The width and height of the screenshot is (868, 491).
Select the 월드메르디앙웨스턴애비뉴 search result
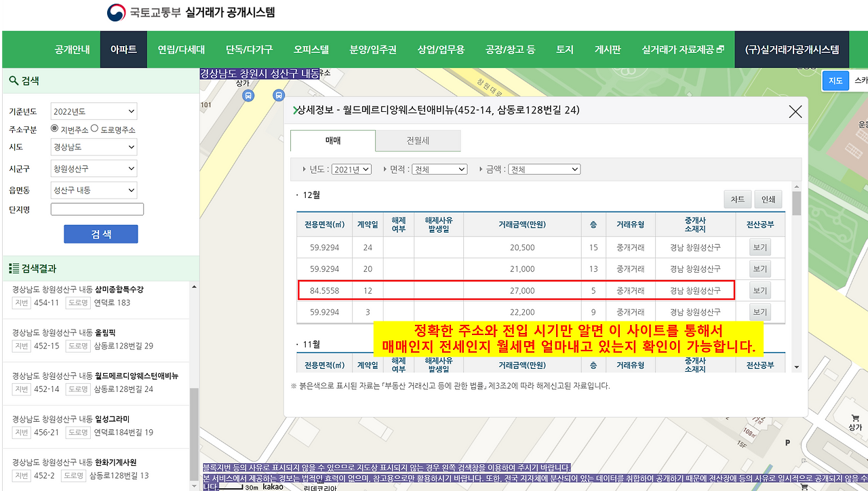tap(137, 376)
